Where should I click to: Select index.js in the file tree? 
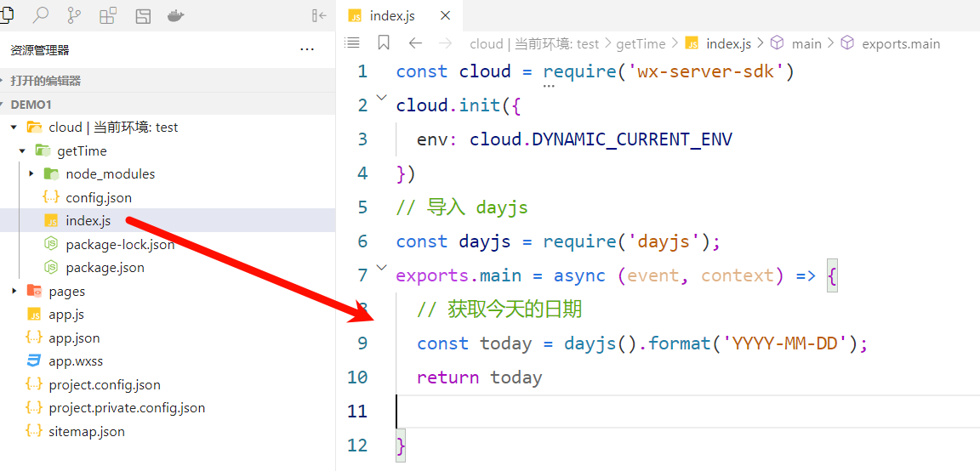pos(168,220)
